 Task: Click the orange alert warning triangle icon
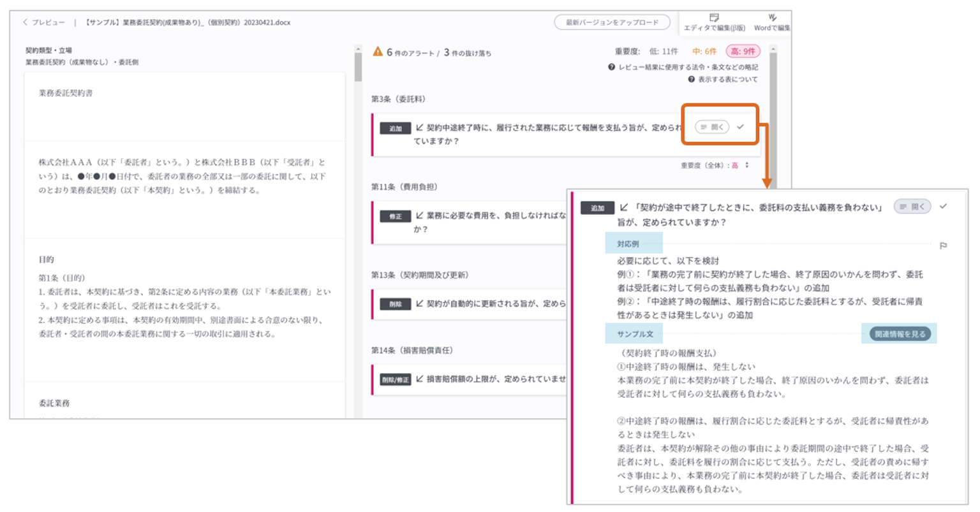tap(378, 52)
